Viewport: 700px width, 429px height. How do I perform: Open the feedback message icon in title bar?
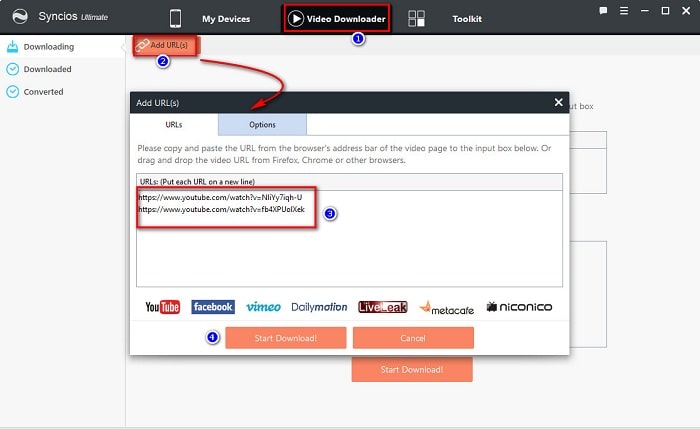pyautogui.click(x=603, y=10)
